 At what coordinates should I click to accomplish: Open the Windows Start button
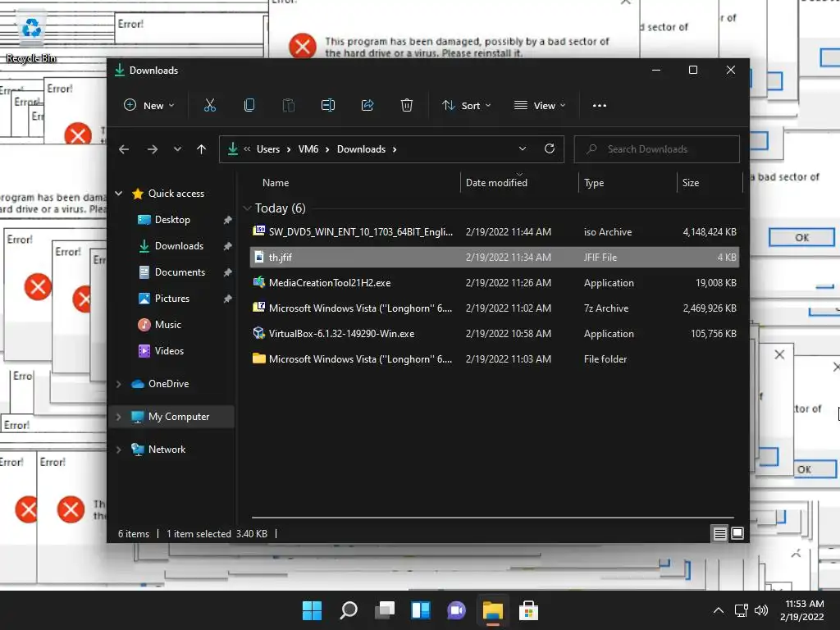coord(312,610)
